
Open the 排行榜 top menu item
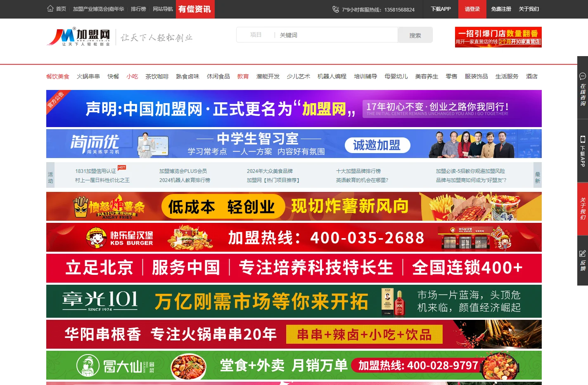coord(138,9)
